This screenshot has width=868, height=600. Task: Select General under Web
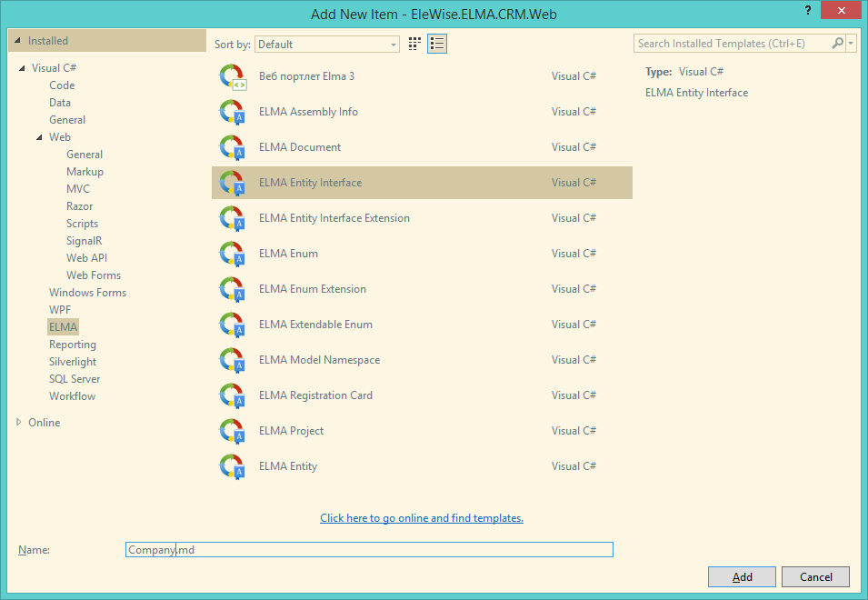click(x=85, y=155)
